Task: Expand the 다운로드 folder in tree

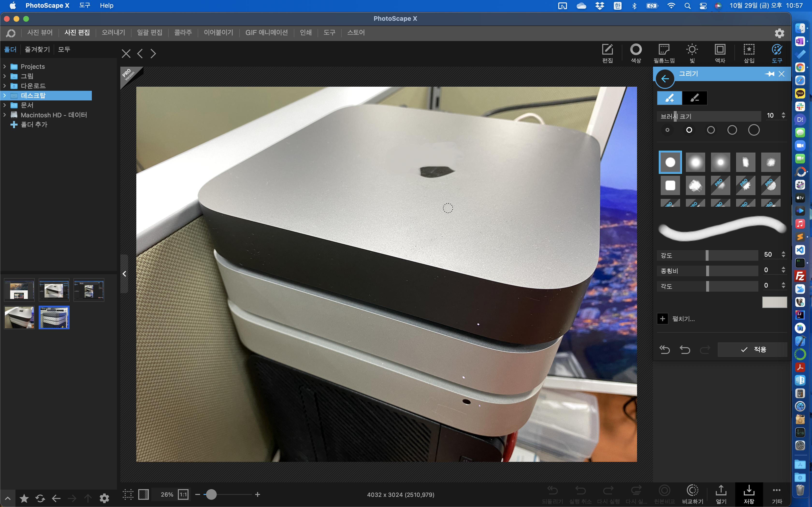Action: [5, 86]
